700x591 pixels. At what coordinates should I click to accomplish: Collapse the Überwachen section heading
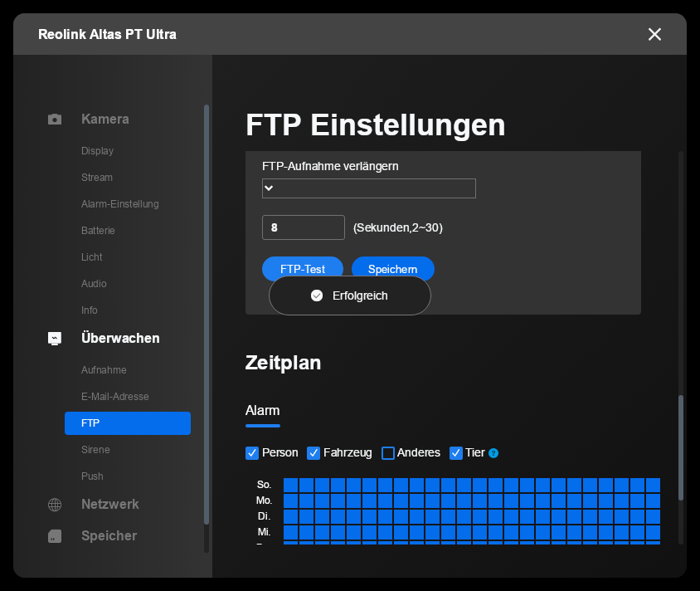[x=120, y=338]
